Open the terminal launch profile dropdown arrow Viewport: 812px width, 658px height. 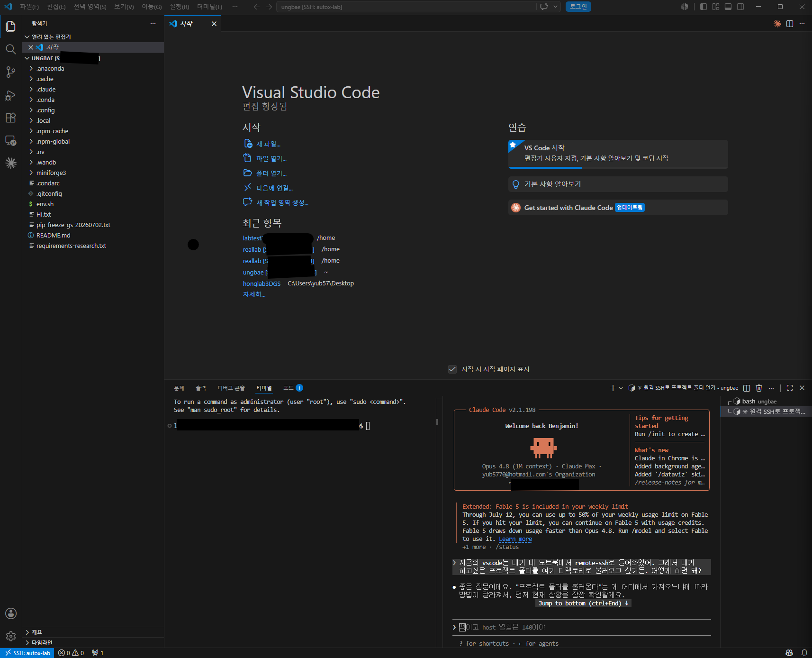(621, 388)
